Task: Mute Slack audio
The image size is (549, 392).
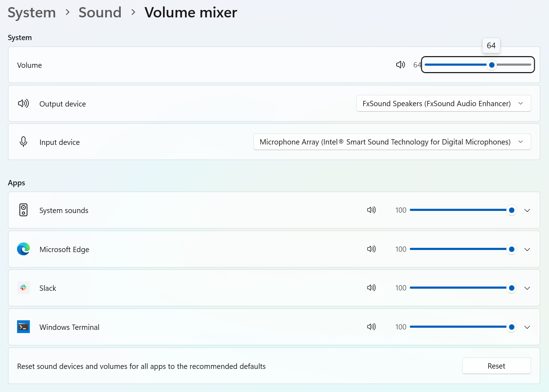Action: coord(371,288)
